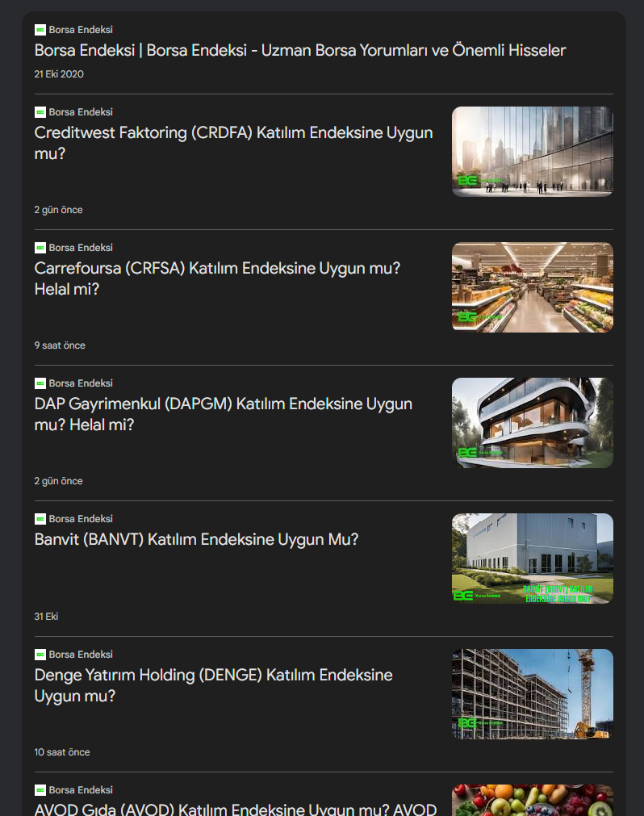Viewport: 644px width, 816px height.
Task: Click the Borsa Endeksi source name above Carrefoursa
Action: click(81, 248)
